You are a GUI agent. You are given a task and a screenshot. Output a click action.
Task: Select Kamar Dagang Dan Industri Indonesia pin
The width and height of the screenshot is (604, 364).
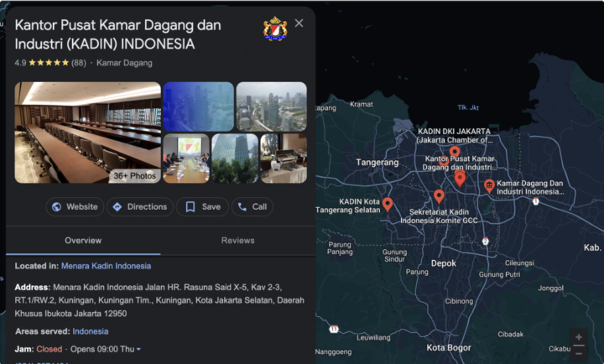[x=489, y=186]
